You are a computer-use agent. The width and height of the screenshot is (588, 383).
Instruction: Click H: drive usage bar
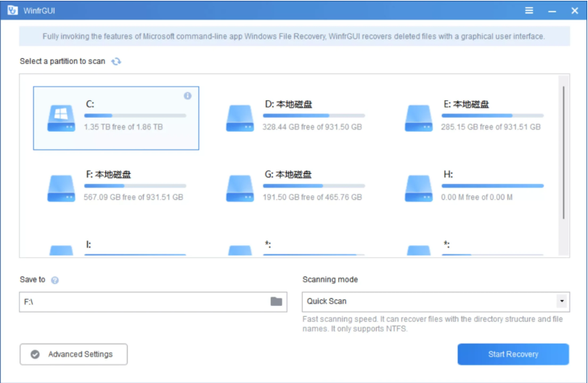(x=492, y=186)
